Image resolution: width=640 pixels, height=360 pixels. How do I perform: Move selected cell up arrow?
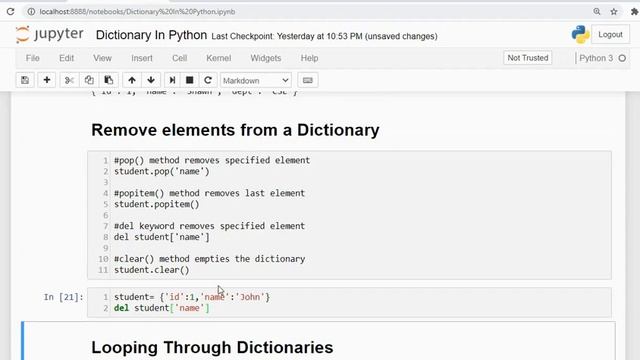coord(131,80)
